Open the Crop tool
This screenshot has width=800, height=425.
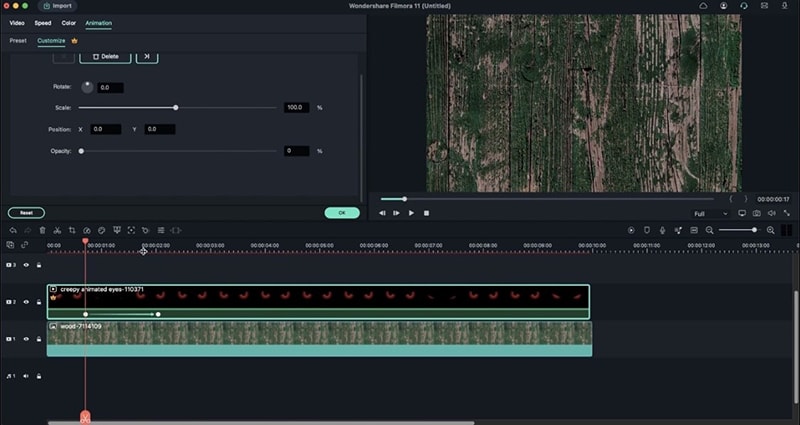72,231
